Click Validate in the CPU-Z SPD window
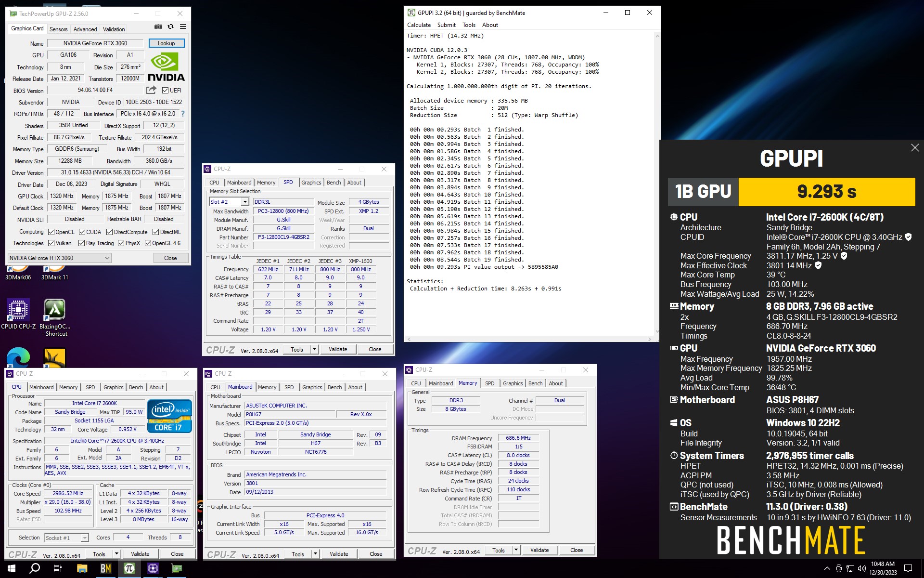The width and height of the screenshot is (924, 578). (x=338, y=349)
